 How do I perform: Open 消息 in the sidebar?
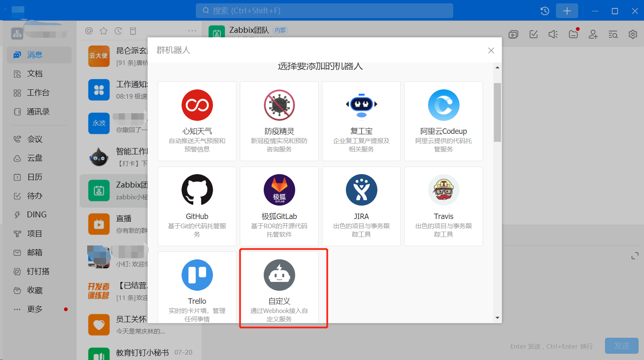point(39,55)
